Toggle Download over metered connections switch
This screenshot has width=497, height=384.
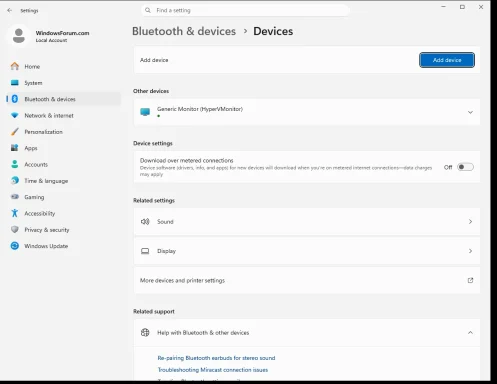point(465,167)
